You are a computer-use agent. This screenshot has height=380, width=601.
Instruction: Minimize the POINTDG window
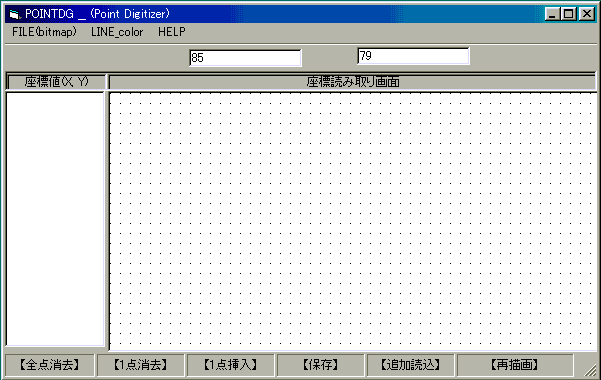click(552, 14)
